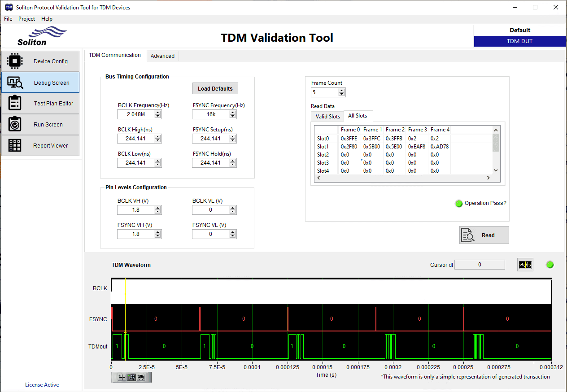Click the FSYNC VL value field
Screen dimensions: 567x392
click(x=211, y=234)
